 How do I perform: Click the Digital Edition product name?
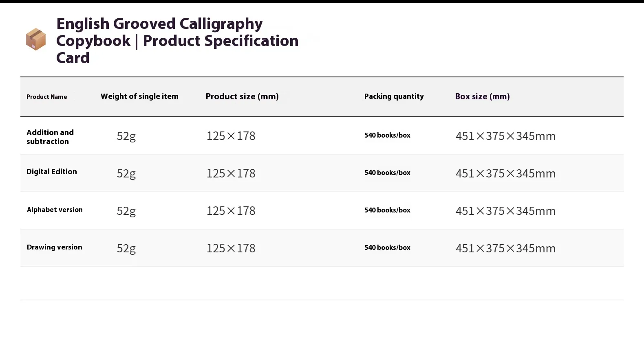coord(52,172)
